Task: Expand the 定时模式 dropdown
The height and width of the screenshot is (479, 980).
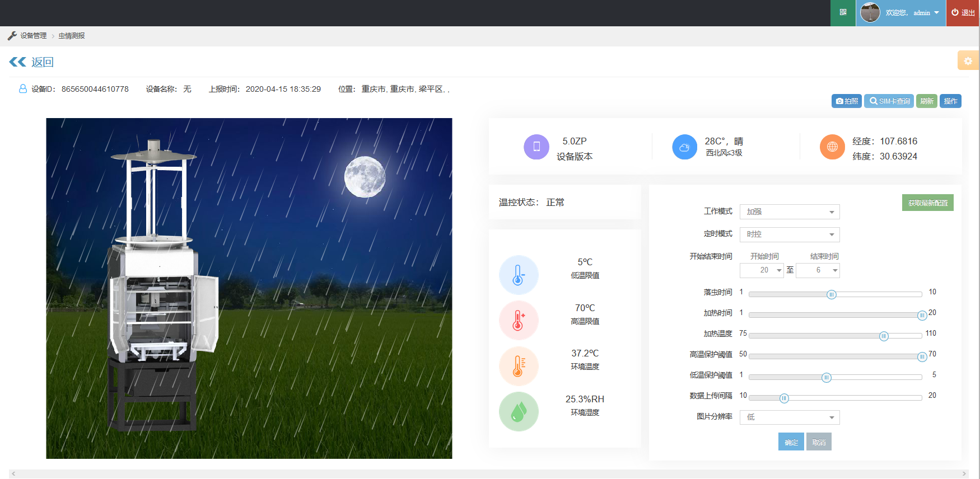Action: click(789, 234)
